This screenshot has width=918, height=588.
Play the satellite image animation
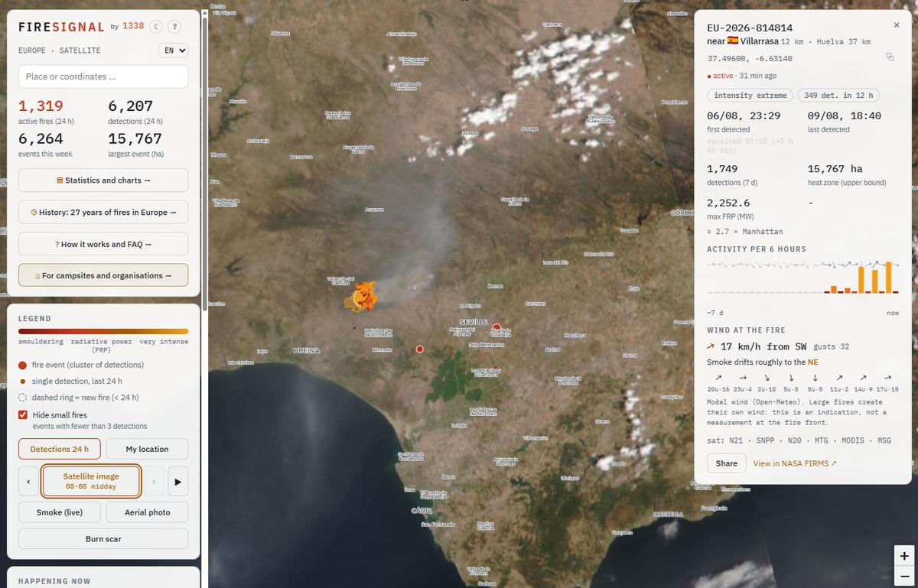coord(177,482)
